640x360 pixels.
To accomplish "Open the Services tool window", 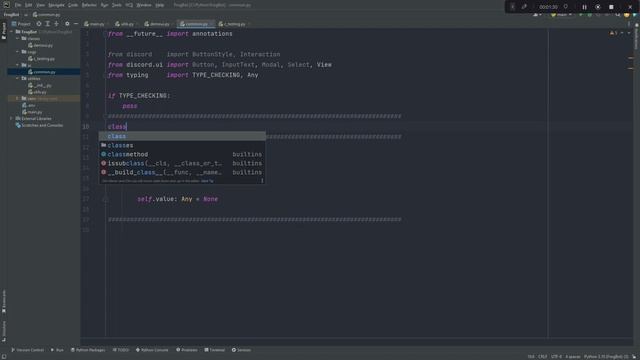I will click(x=241, y=350).
